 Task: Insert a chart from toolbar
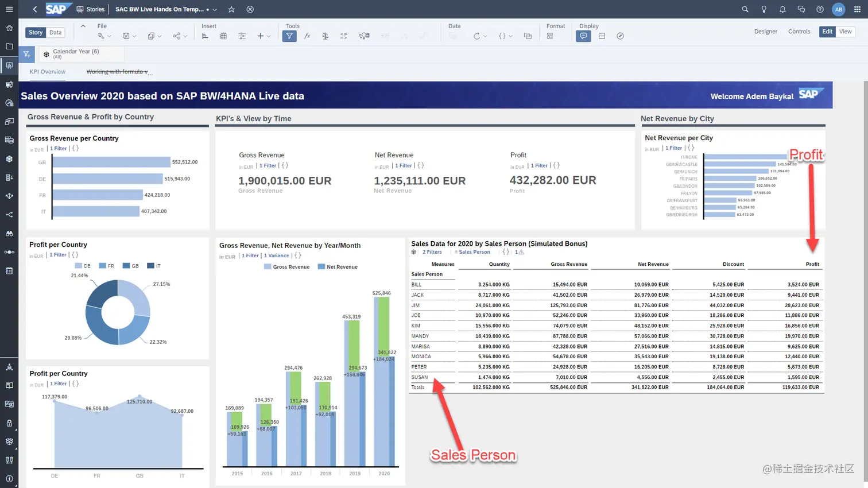point(205,36)
